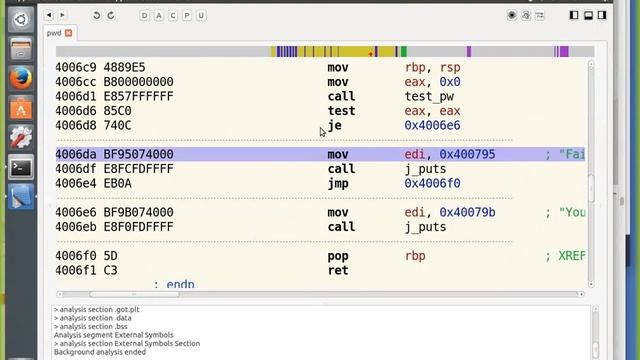Mark selection as code with C button
Screen dimensions: 640x360
click(x=173, y=16)
